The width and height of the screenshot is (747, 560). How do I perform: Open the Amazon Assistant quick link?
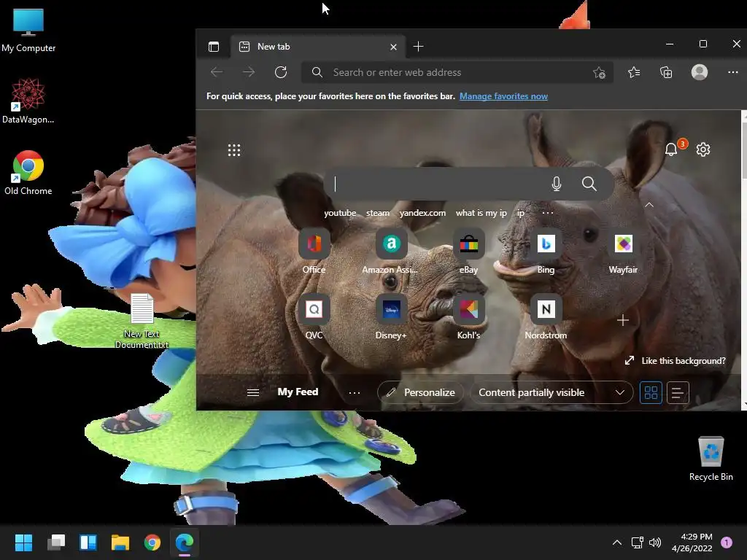(391, 252)
